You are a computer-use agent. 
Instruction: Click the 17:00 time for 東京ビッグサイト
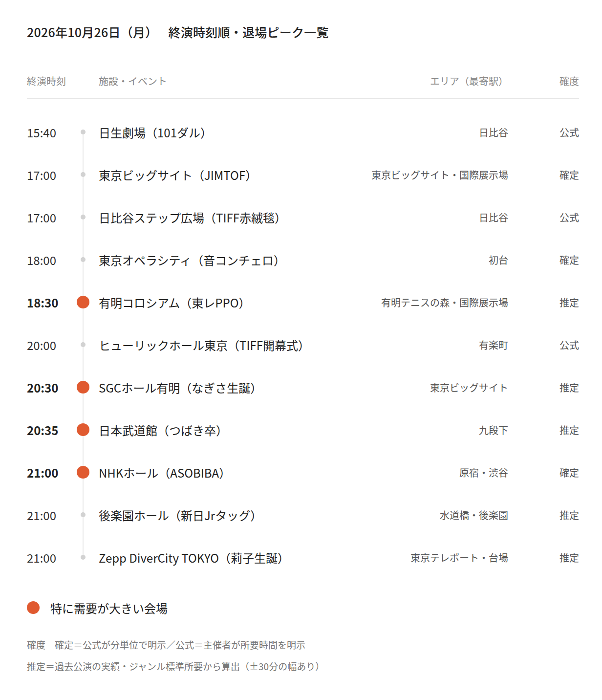[x=42, y=175]
